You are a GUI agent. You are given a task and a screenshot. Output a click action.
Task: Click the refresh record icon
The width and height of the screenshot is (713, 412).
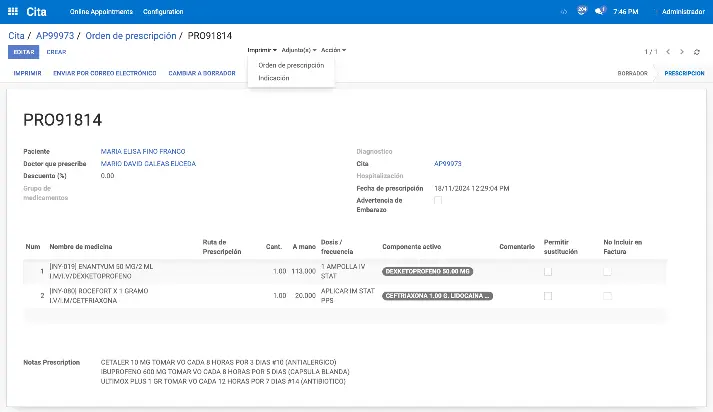coord(697,52)
